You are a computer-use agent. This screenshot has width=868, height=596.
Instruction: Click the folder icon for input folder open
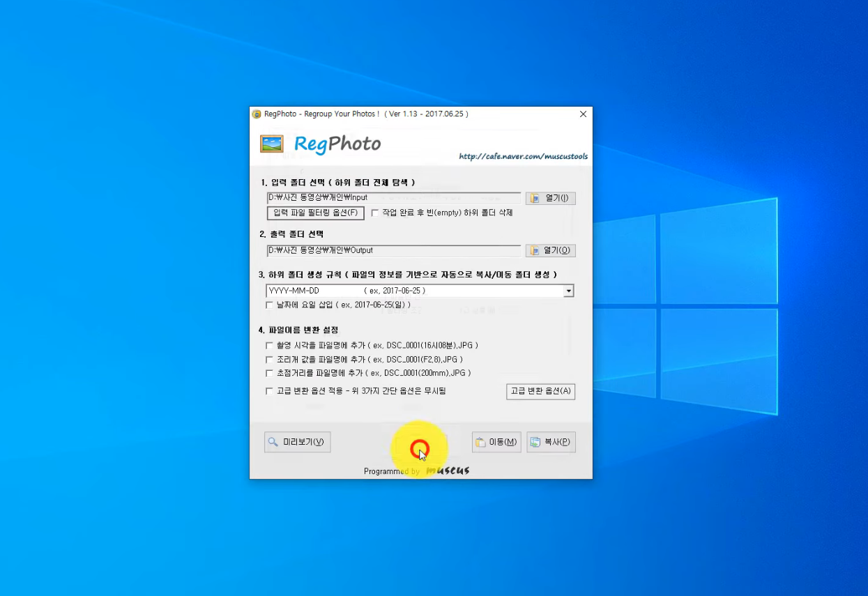(x=535, y=198)
